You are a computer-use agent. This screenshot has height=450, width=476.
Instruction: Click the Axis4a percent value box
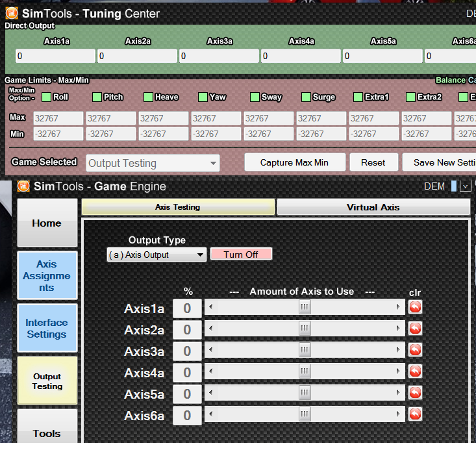(187, 373)
